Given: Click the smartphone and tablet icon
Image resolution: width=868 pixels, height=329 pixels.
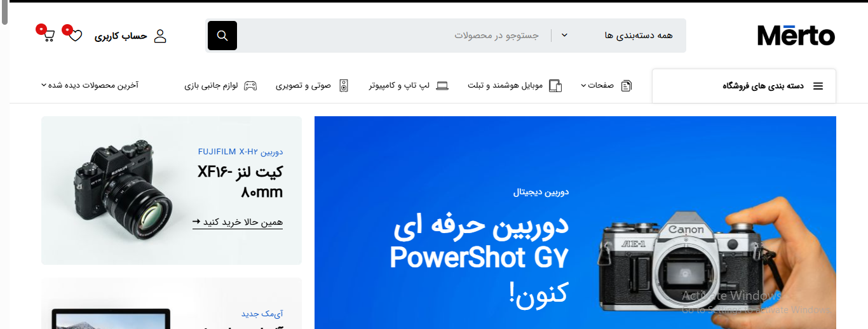Looking at the screenshot, I should [x=555, y=86].
